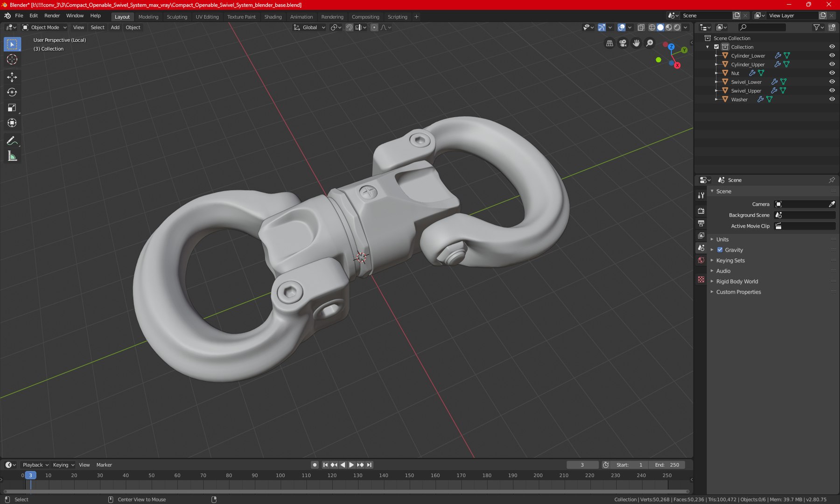This screenshot has width=840, height=504.
Task: Choose the Transform tool
Action: (12, 123)
